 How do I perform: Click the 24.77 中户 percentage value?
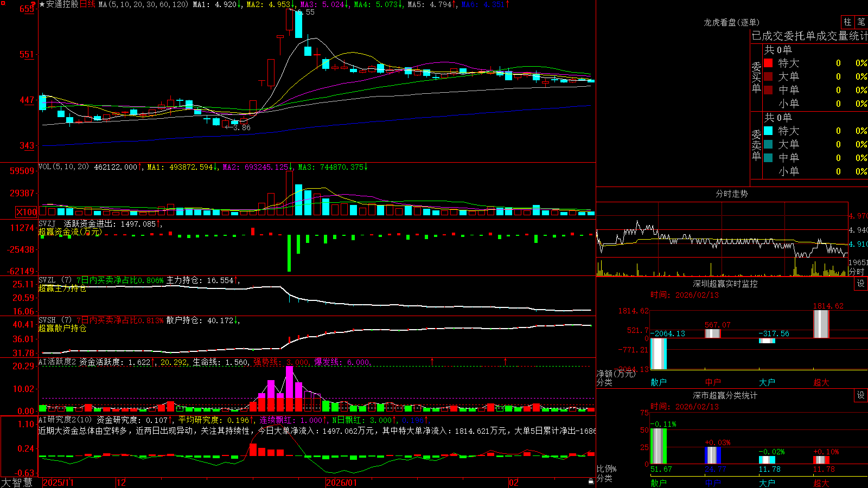[x=715, y=469]
